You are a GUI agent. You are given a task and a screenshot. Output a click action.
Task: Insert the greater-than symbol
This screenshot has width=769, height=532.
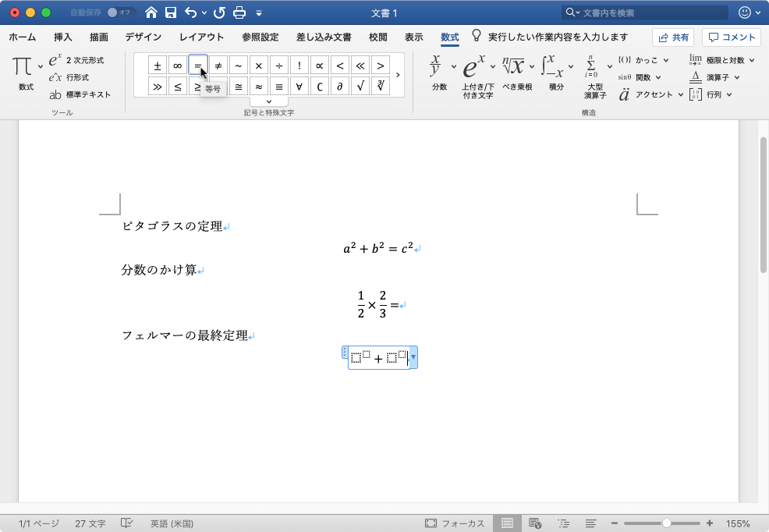(380, 66)
